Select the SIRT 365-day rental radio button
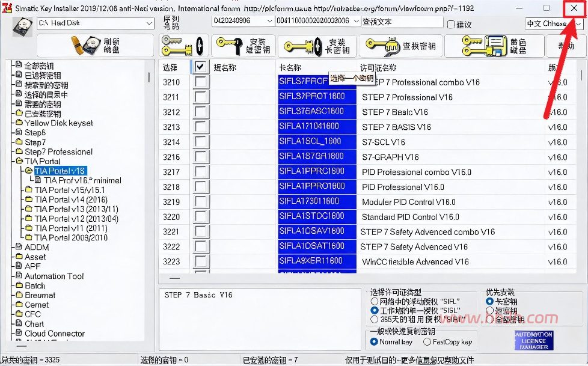 pos(374,320)
